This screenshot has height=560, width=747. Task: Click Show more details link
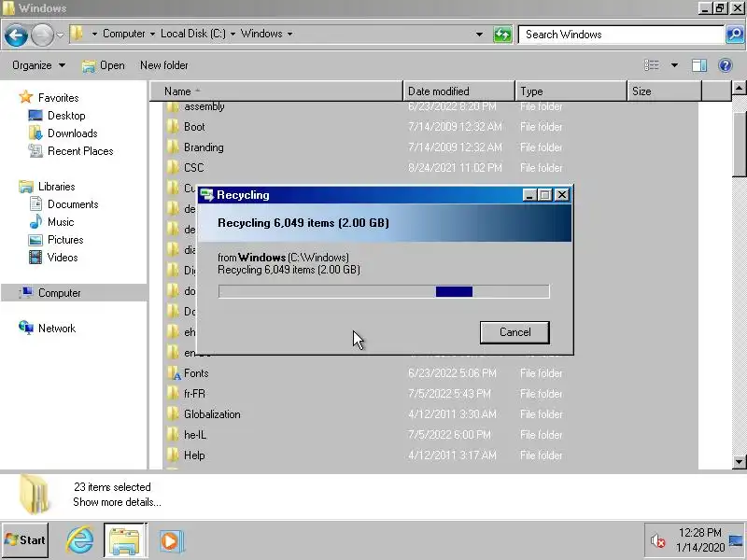(117, 502)
